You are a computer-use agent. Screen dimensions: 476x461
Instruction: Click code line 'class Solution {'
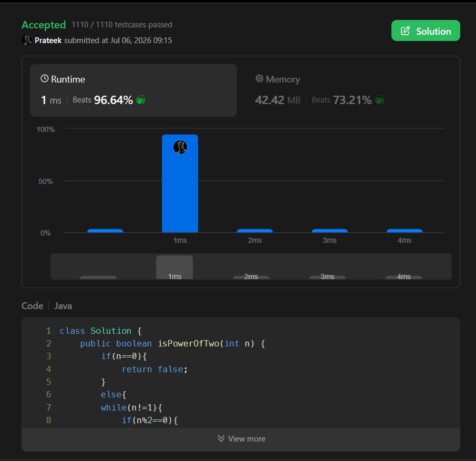pos(101,331)
